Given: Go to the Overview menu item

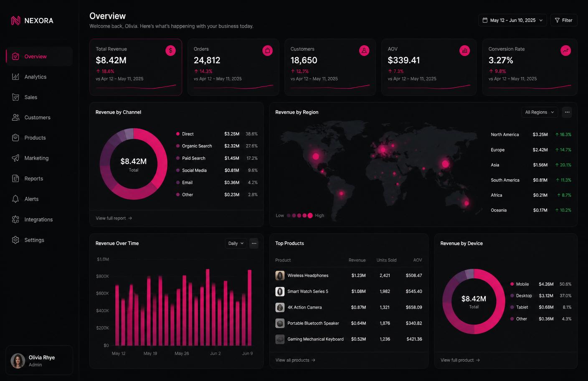Looking at the screenshot, I should tap(39, 56).
